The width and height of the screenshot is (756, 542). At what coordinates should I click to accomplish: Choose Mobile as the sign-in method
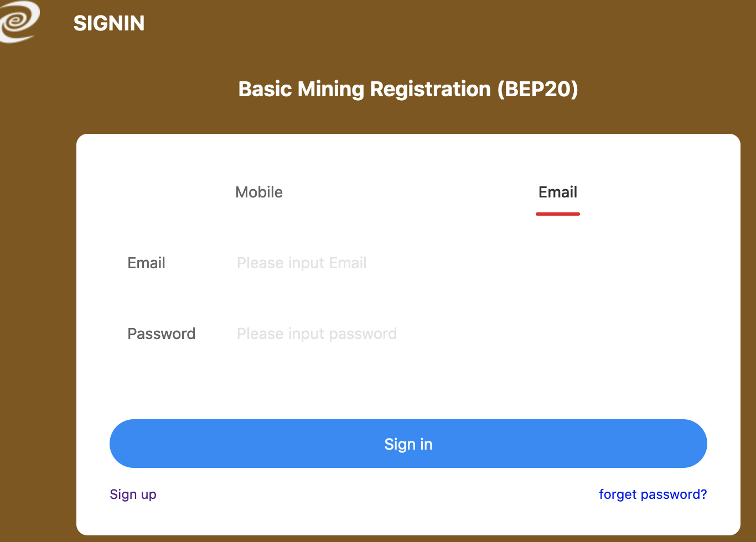coord(259,192)
